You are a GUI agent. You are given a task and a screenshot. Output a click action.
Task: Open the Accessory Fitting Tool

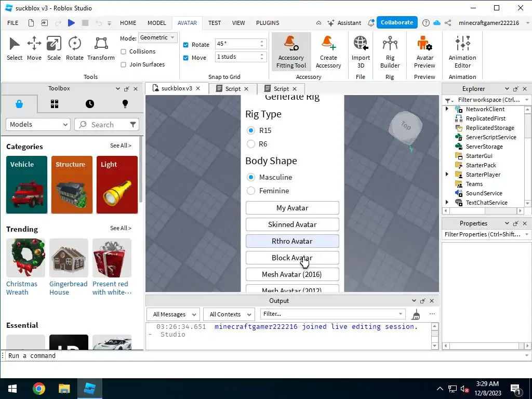[291, 51]
